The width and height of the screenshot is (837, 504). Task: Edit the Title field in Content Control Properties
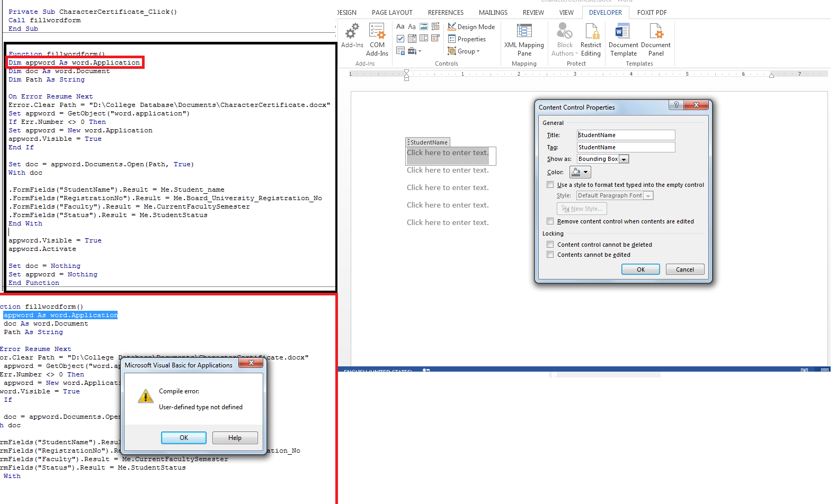(626, 135)
